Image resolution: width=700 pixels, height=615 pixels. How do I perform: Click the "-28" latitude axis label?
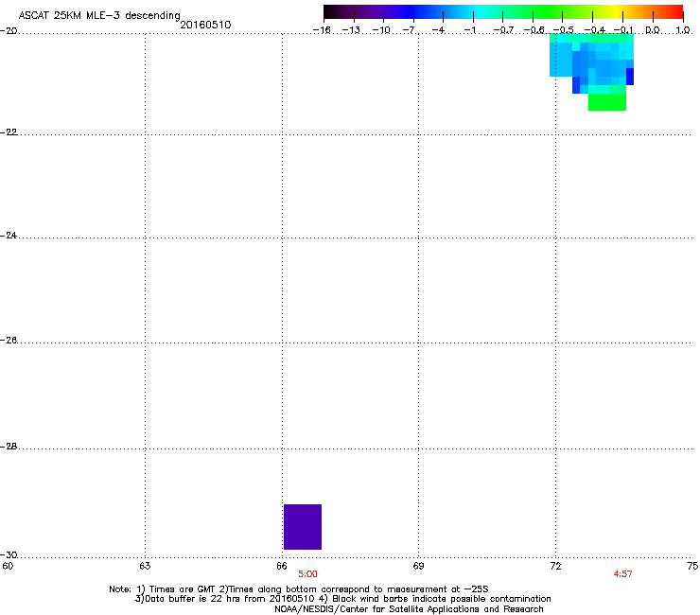coord(9,447)
